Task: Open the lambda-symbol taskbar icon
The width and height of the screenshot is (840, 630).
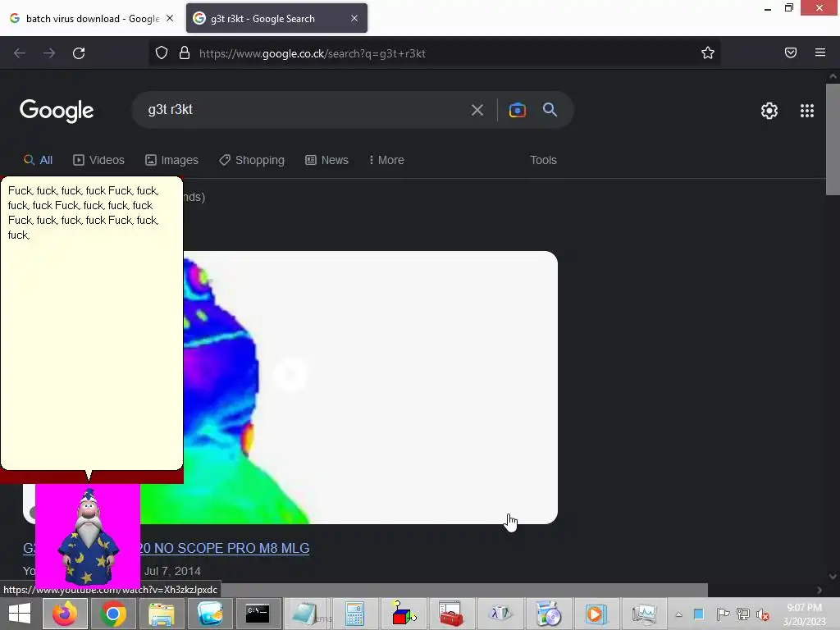Action: pos(499,614)
